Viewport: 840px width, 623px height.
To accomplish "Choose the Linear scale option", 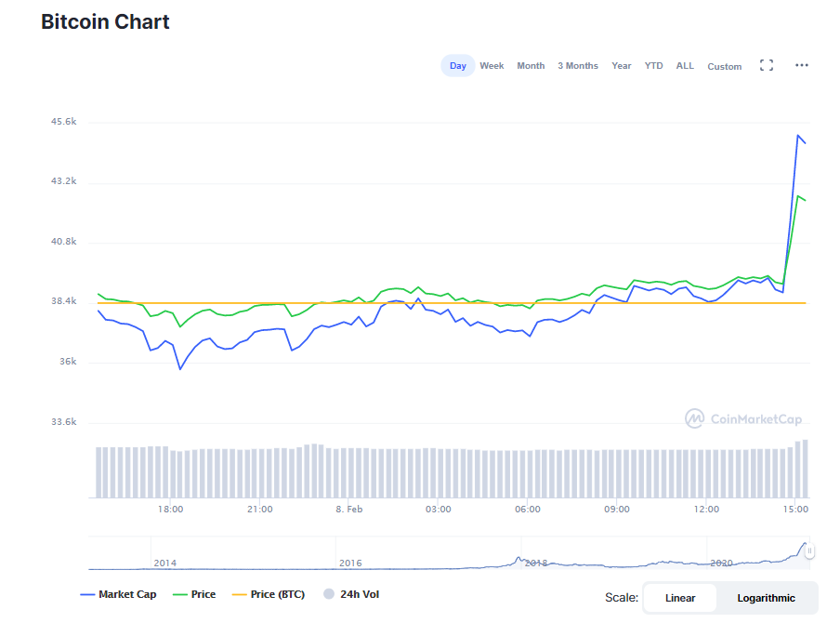I will point(680,598).
